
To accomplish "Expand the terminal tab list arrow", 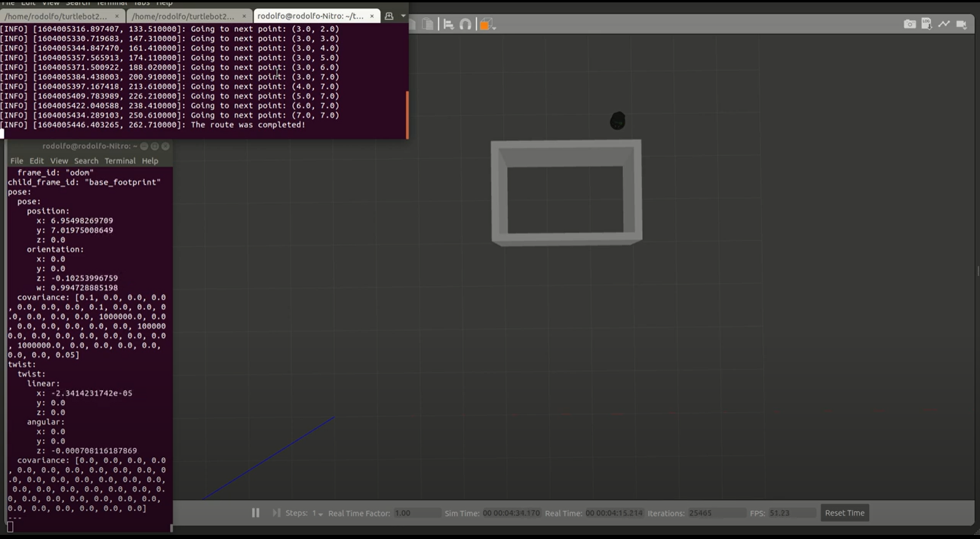I will point(403,16).
